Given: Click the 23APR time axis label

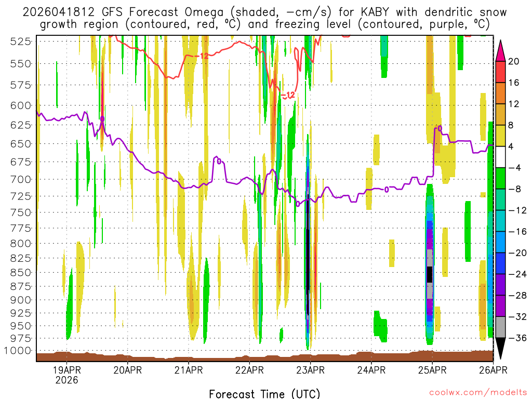Looking at the screenshot, I should click(x=311, y=370).
